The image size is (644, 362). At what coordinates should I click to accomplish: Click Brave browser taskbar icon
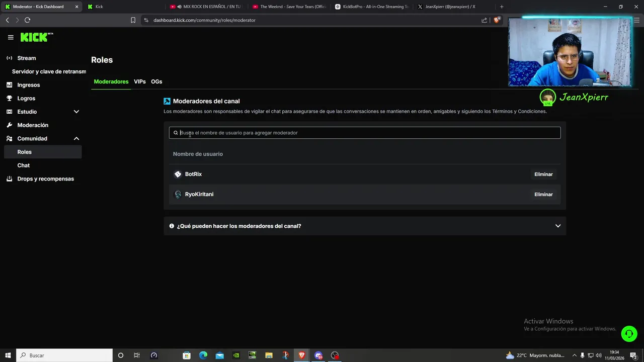point(302,355)
